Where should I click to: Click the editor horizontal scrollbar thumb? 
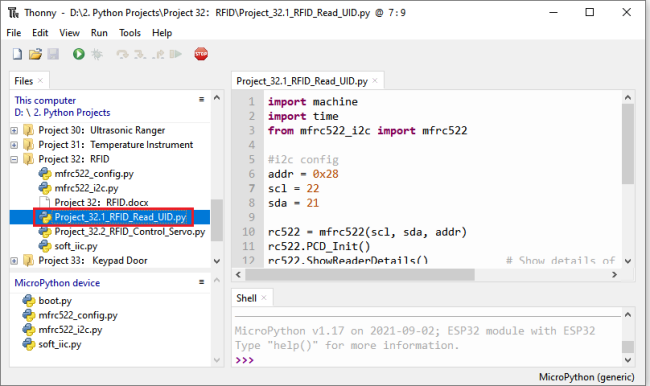click(360, 274)
